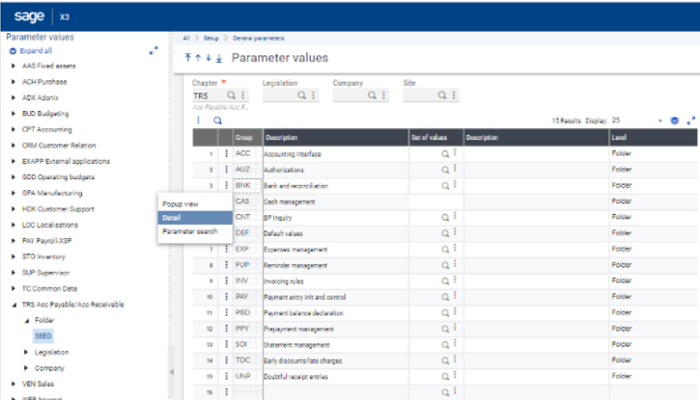Go to the first record arrow
The height and width of the screenshot is (400, 700).
click(188, 59)
